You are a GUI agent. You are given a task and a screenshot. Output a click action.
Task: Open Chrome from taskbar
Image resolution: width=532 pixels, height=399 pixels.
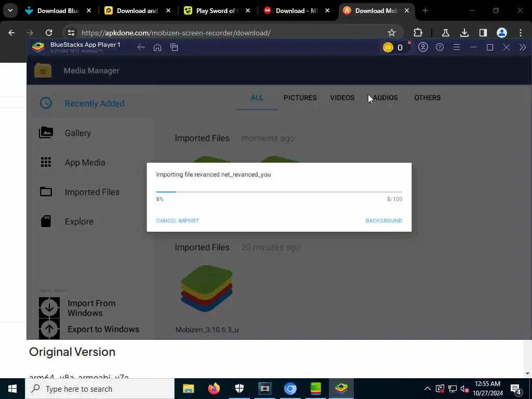[290, 389]
